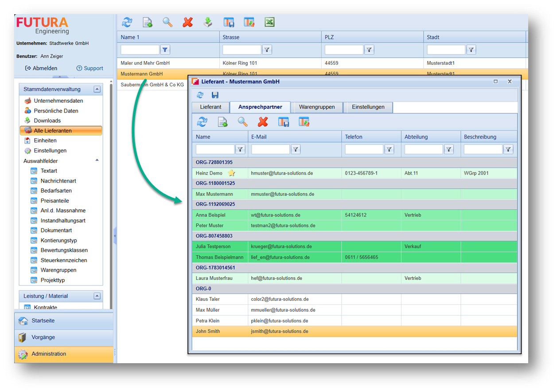The image size is (557, 392).
Task: Open Downloads in the sidebar
Action: coord(47,120)
